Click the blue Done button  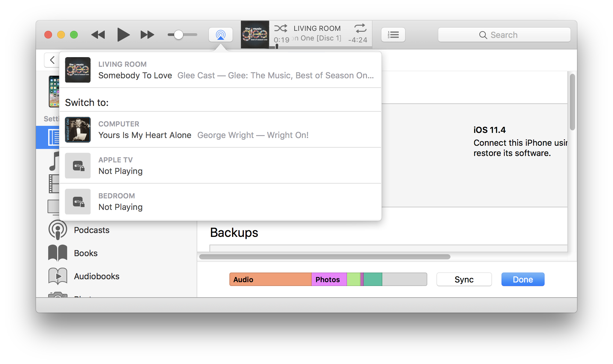tap(523, 279)
